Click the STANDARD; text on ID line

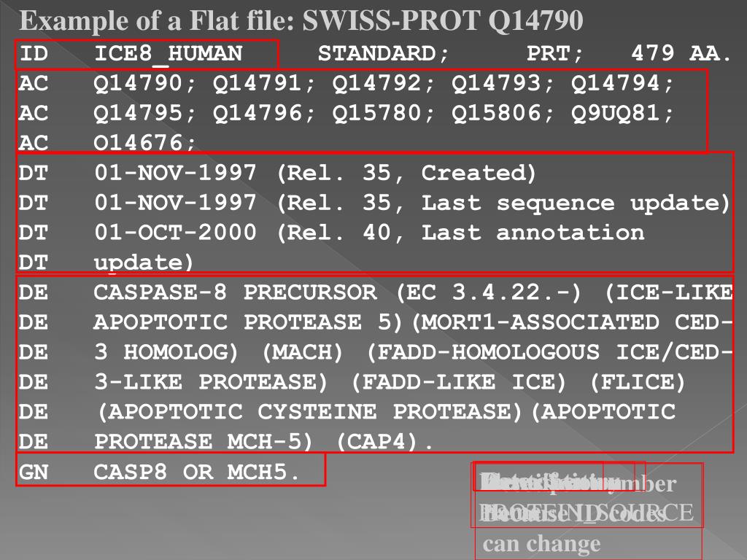tap(384, 54)
